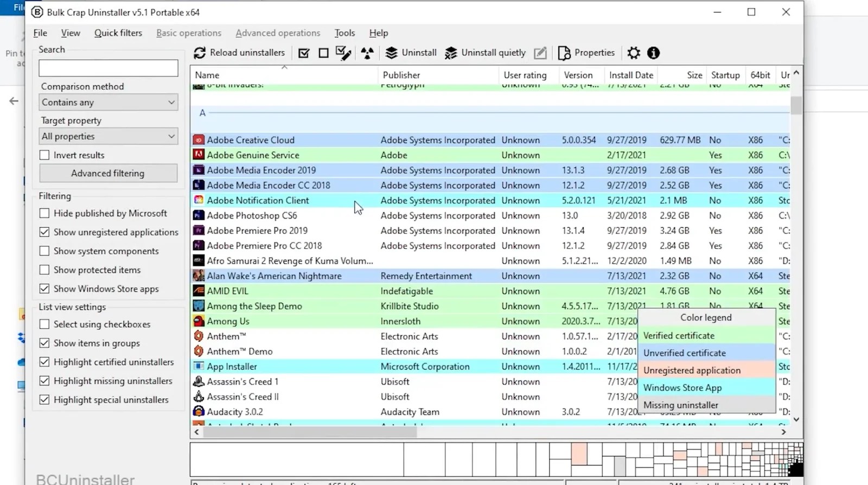Click inside the Search input field

pyautogui.click(x=108, y=68)
